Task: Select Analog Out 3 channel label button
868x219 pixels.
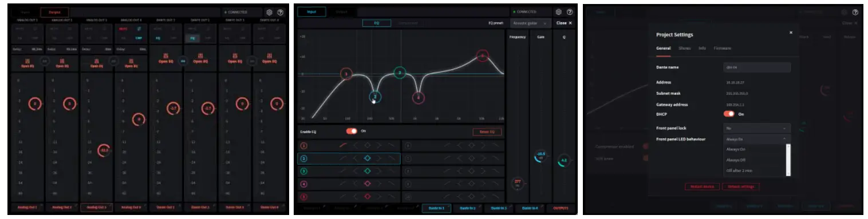Action: [x=96, y=207]
